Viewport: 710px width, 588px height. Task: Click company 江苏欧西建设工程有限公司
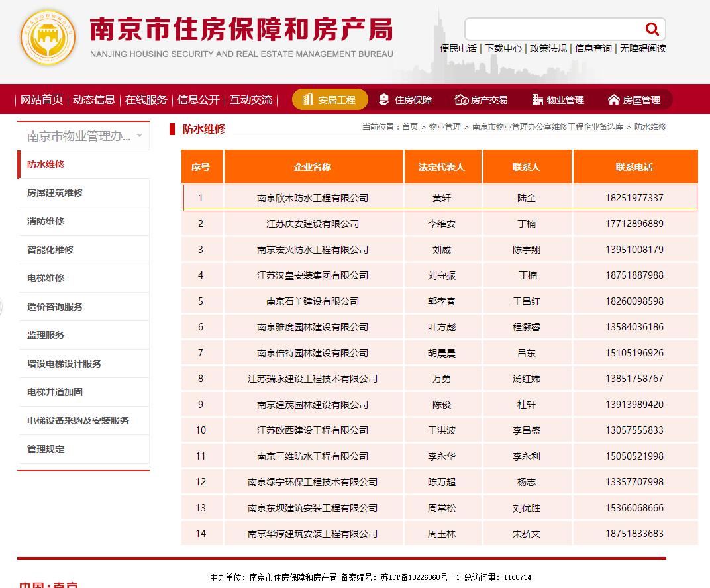click(313, 430)
